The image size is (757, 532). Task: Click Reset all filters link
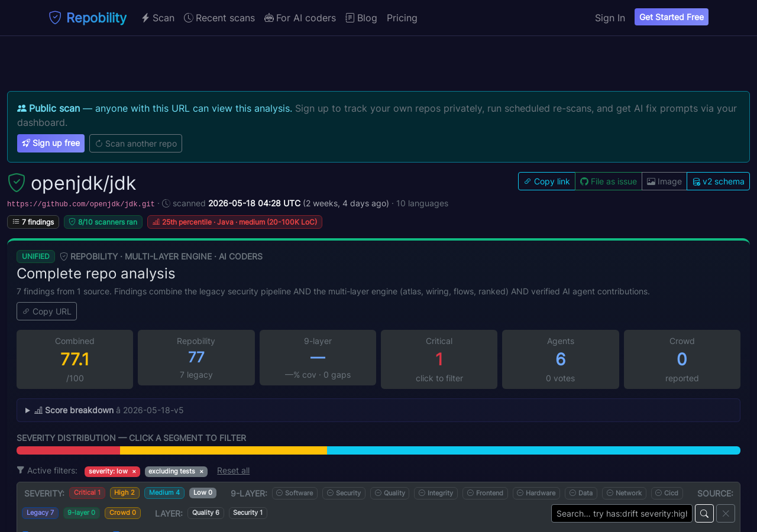click(x=233, y=471)
